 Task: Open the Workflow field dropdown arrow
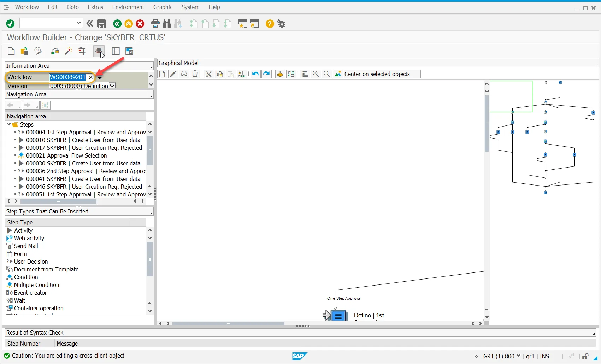[100, 78]
